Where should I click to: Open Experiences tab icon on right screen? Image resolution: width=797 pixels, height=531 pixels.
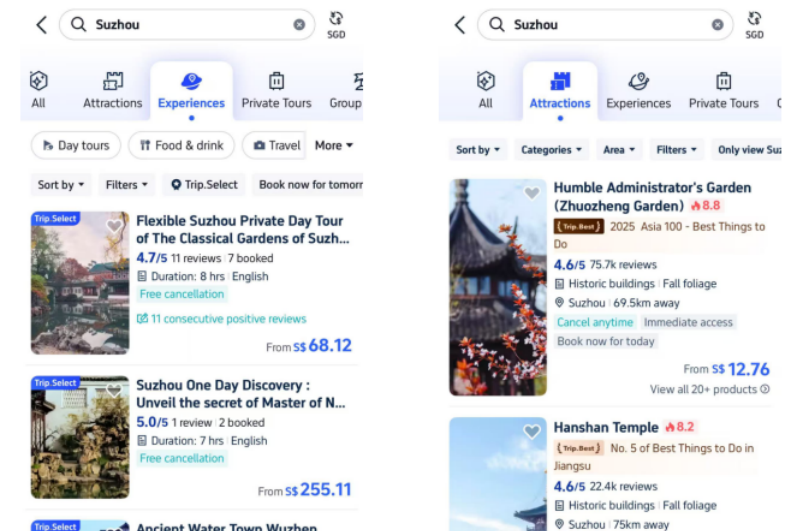tap(638, 81)
